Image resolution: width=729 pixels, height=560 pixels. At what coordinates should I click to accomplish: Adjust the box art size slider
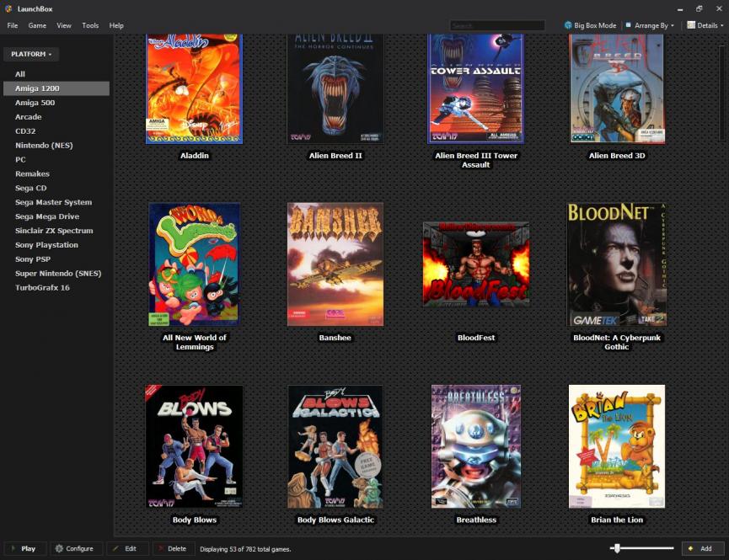click(618, 548)
